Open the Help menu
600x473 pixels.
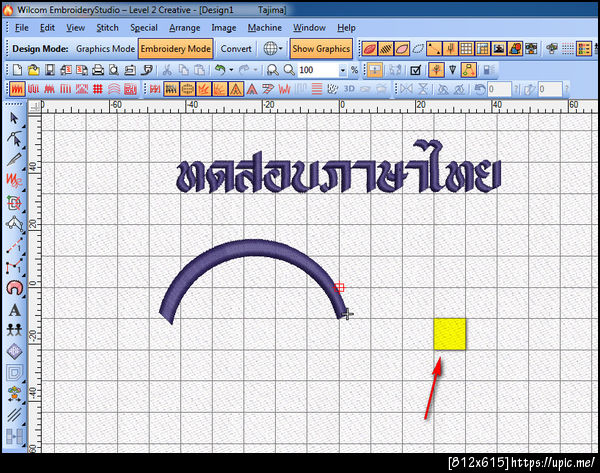point(346,28)
